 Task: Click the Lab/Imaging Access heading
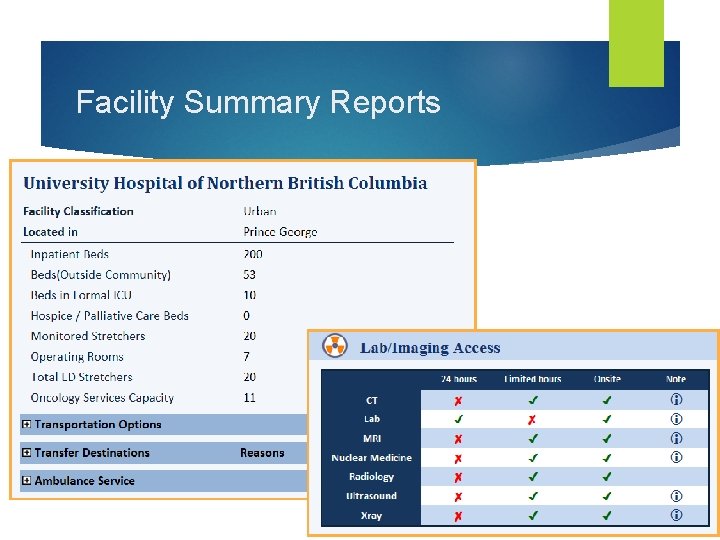pyautogui.click(x=430, y=348)
